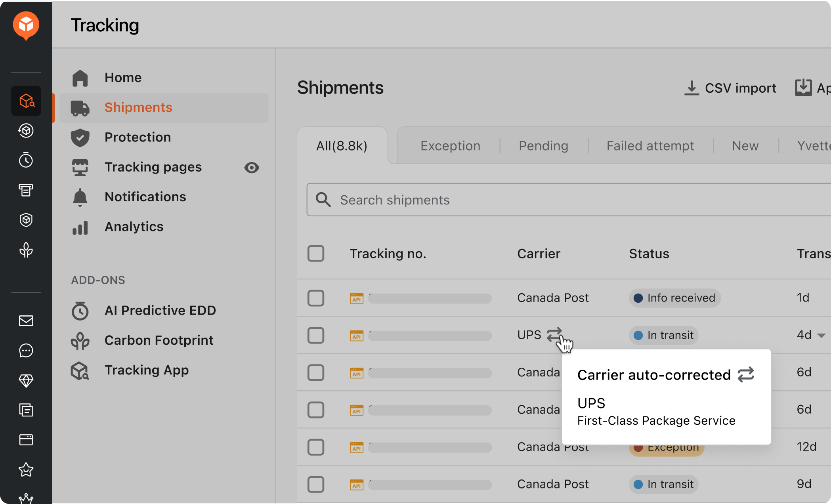Click the Tracking App cube icon

point(80,371)
